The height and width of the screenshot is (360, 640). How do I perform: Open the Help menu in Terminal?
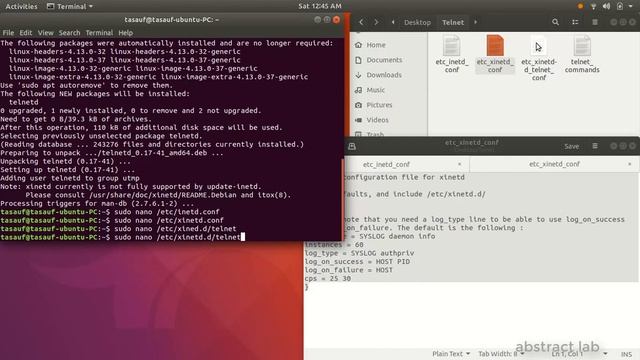[x=125, y=33]
